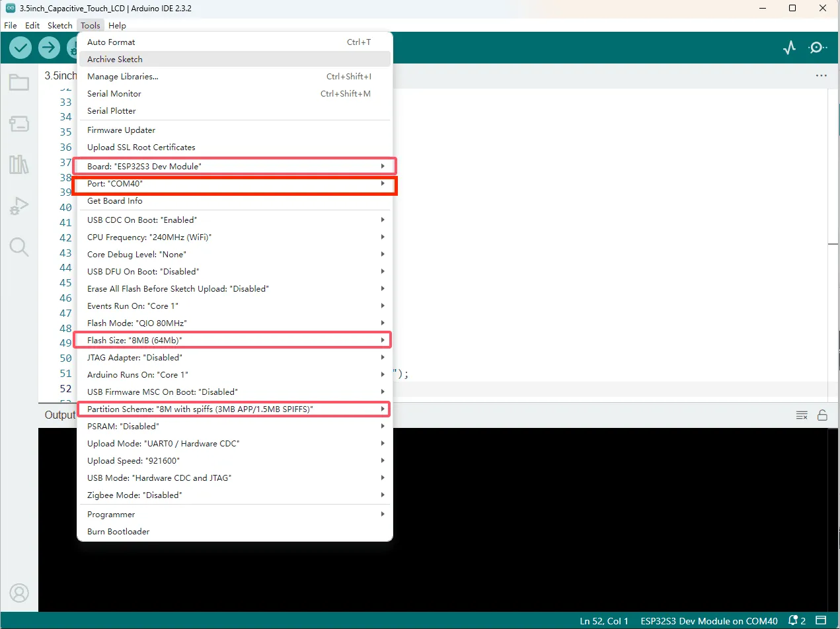Open the Serial Plotter toolbar icon
This screenshot has height=629, width=840.
pos(789,48)
